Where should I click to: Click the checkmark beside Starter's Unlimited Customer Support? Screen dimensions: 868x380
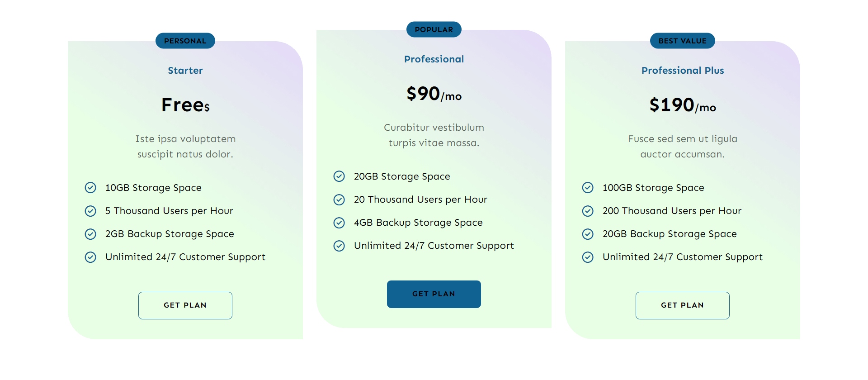click(90, 257)
